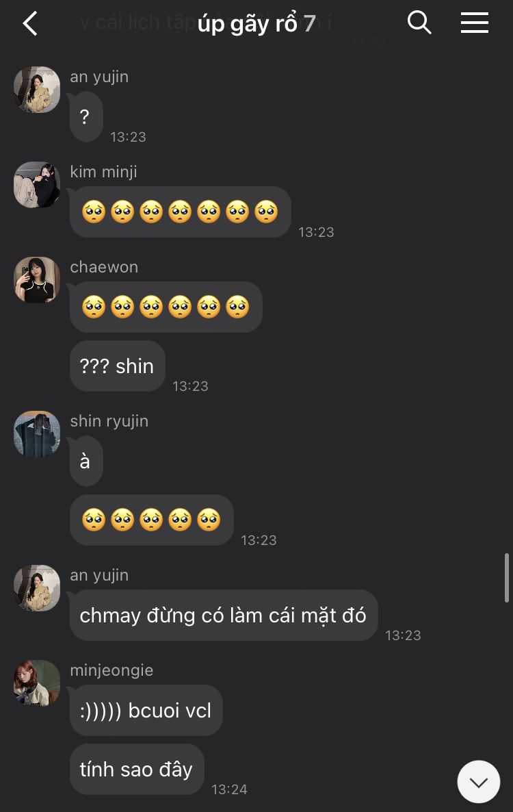Tap chaewon's profile avatar
The height and width of the screenshot is (812, 513).
37,280
